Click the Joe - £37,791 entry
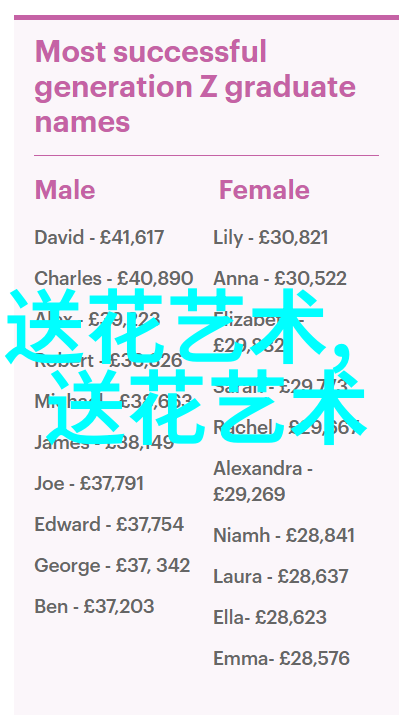This screenshot has height=715, width=414. tap(89, 483)
